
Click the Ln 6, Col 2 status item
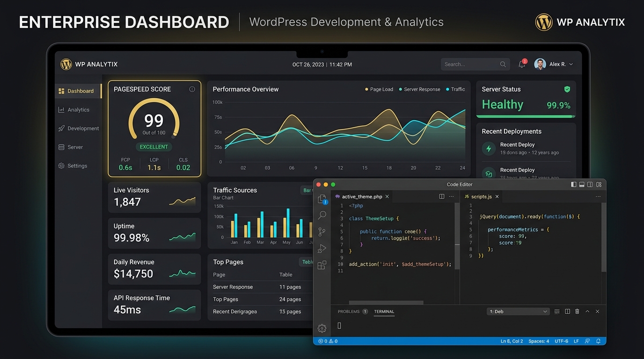coord(512,341)
